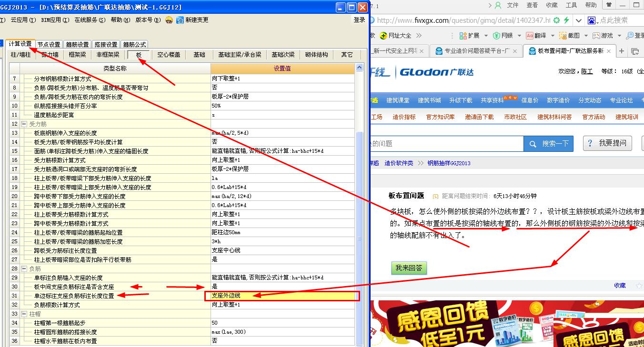Select the 纵筋搭接接头错开百分率 row value 50%
This screenshot has width=644, height=347.
282,106
